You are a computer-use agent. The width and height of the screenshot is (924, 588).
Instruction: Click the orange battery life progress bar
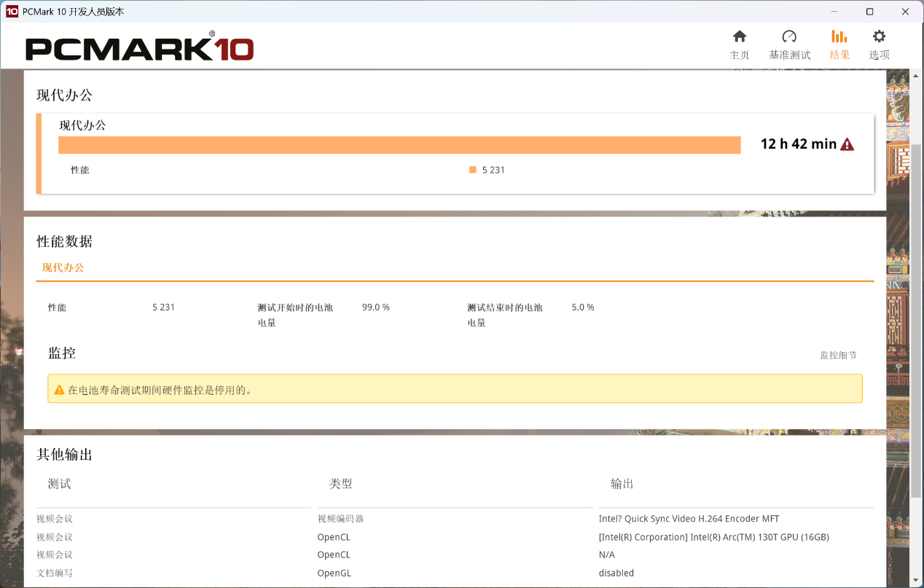coord(399,144)
